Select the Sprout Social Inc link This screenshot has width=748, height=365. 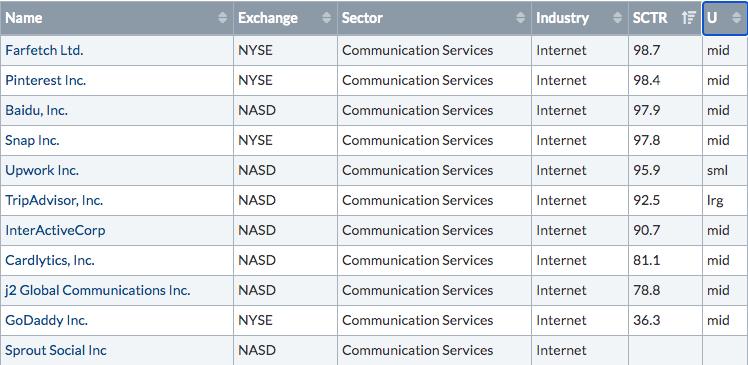(56, 350)
